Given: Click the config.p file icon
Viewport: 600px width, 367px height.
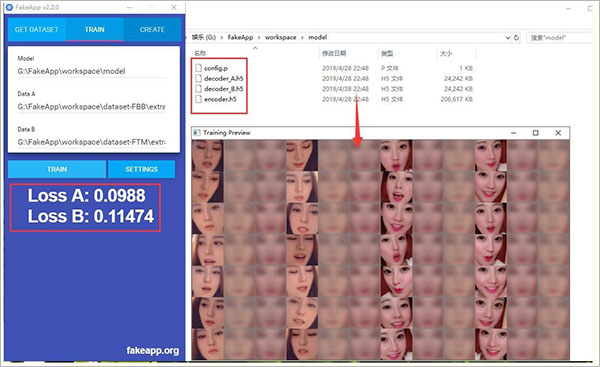Looking at the screenshot, I should [x=198, y=68].
